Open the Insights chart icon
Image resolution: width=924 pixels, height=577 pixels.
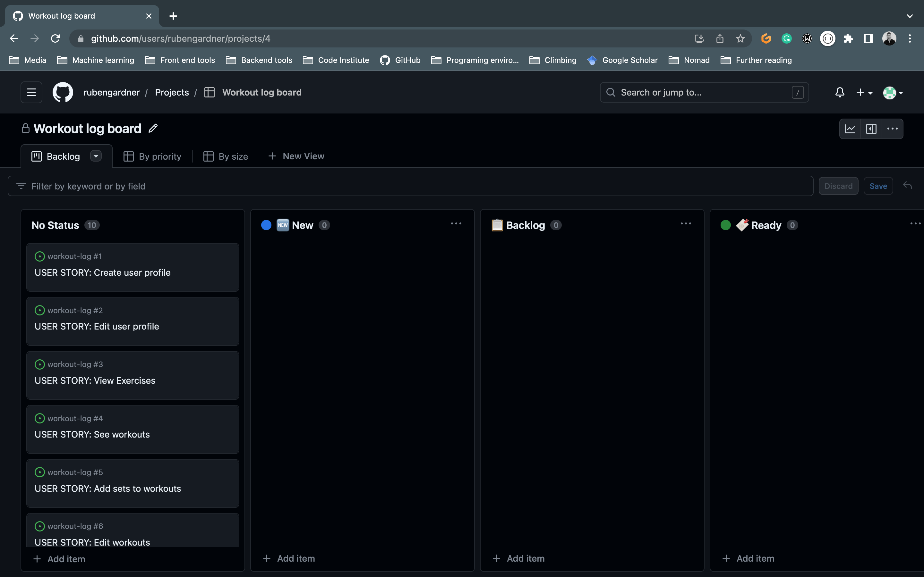(850, 129)
